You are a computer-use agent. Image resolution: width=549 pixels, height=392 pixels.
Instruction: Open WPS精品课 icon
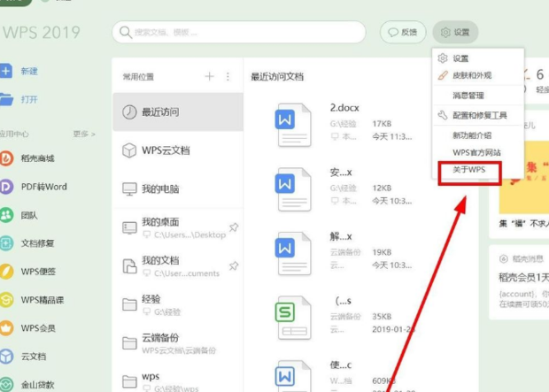pyautogui.click(x=6, y=300)
